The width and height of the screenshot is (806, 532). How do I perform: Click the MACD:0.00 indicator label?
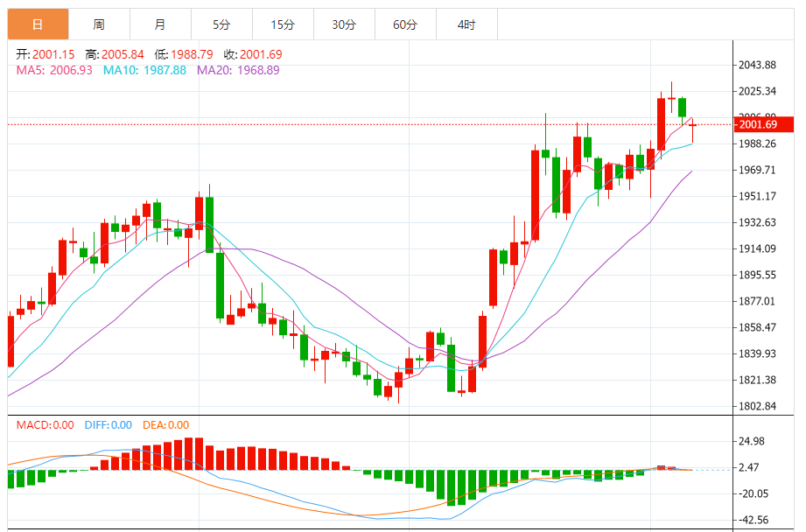pyautogui.click(x=46, y=425)
